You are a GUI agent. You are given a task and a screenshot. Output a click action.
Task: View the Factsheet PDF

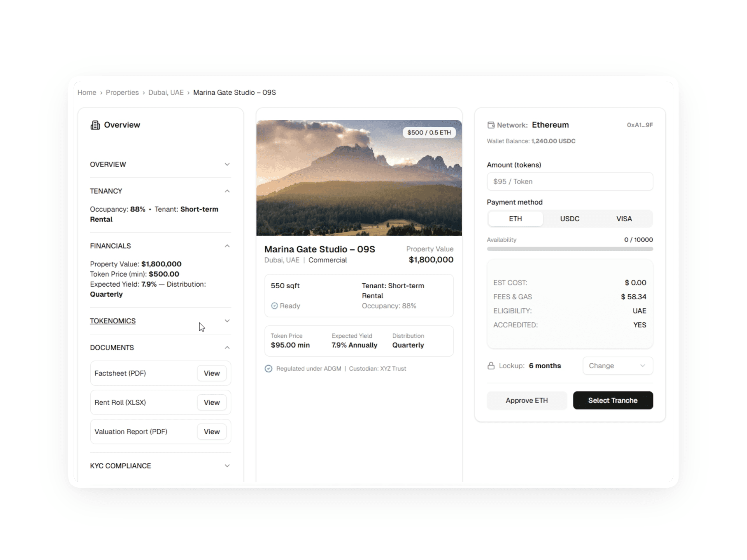(211, 373)
